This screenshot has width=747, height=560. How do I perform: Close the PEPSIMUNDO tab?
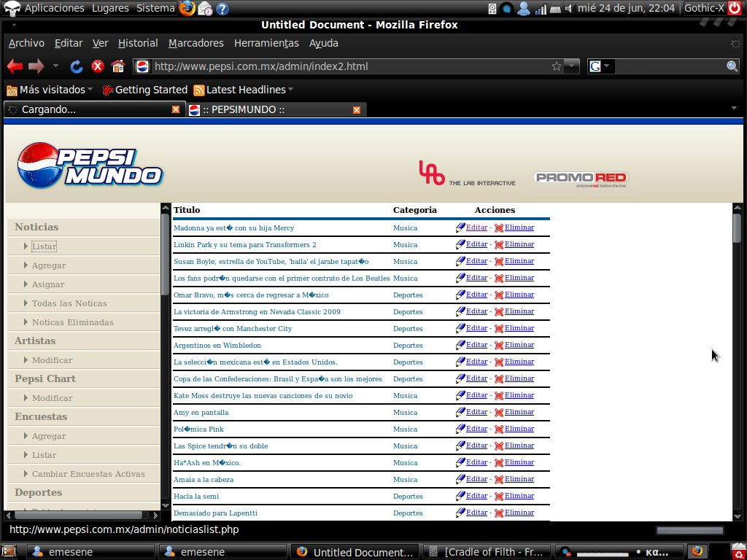[x=357, y=110]
